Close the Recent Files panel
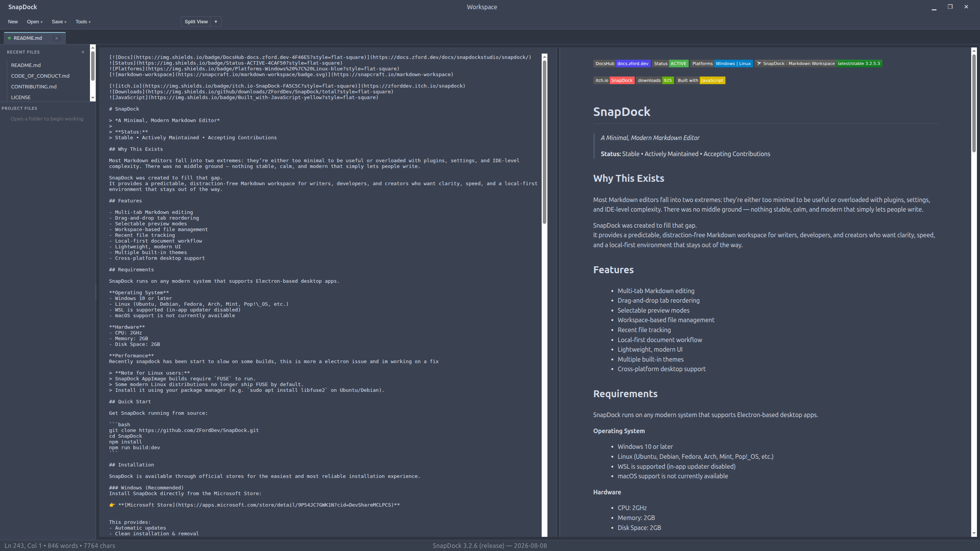The width and height of the screenshot is (980, 551). 83,52
